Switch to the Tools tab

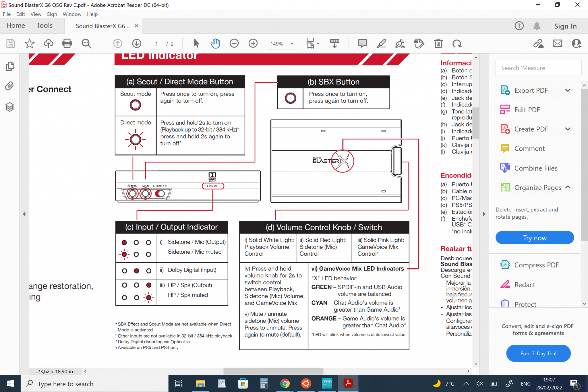(x=45, y=26)
